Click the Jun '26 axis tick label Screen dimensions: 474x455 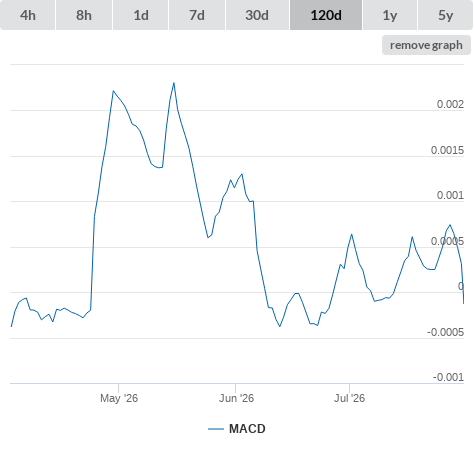pos(236,398)
